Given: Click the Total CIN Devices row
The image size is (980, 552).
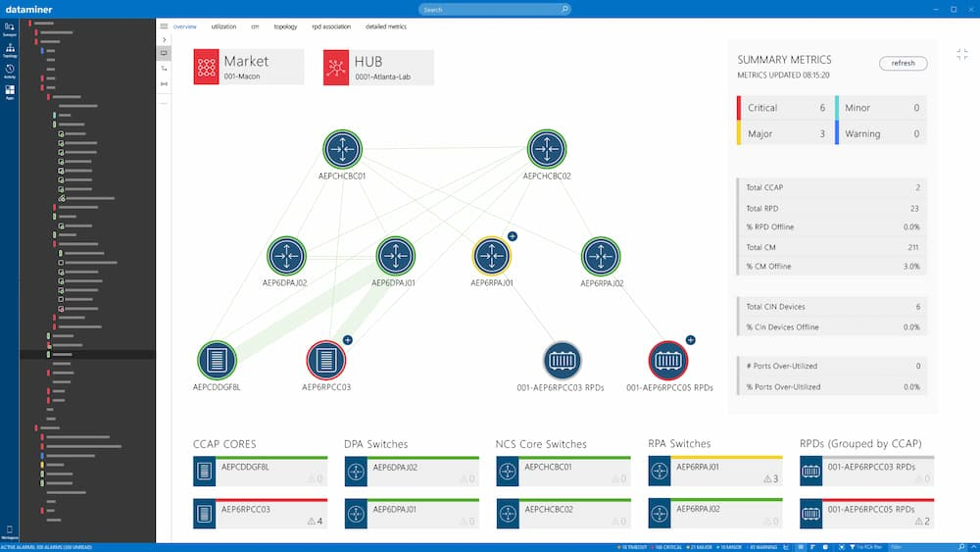Looking at the screenshot, I should point(831,307).
